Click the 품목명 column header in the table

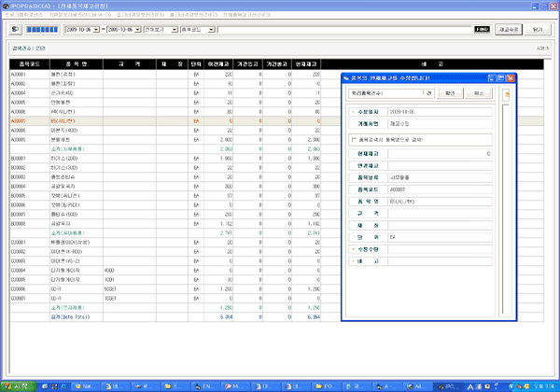(77, 64)
